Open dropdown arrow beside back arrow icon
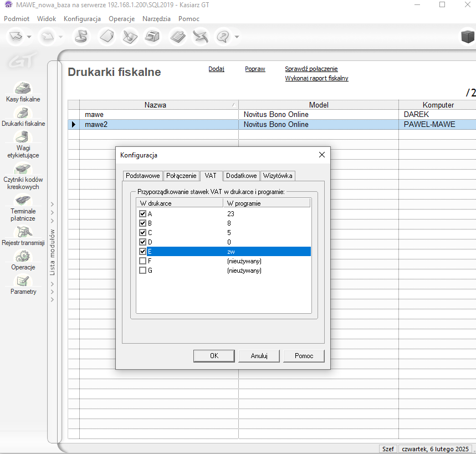Screen dimensions: 476x454 click(x=29, y=37)
